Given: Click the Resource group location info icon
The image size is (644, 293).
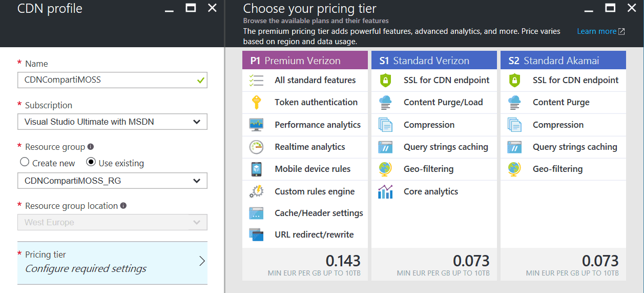Looking at the screenshot, I should click(x=123, y=205).
